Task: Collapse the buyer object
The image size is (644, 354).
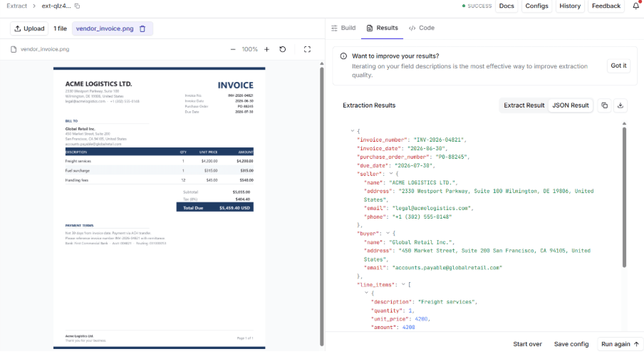Action: pos(388,233)
